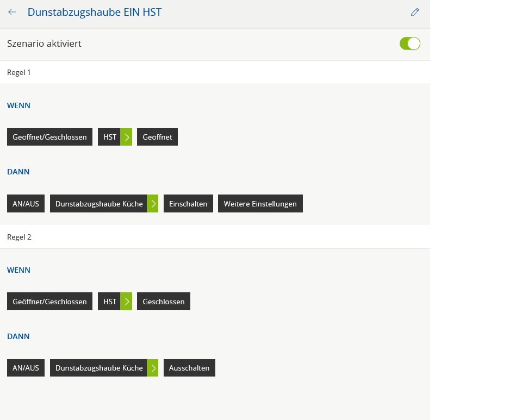Select the Geöffnet state button
The height and width of the screenshot is (420, 522).
coord(157,137)
